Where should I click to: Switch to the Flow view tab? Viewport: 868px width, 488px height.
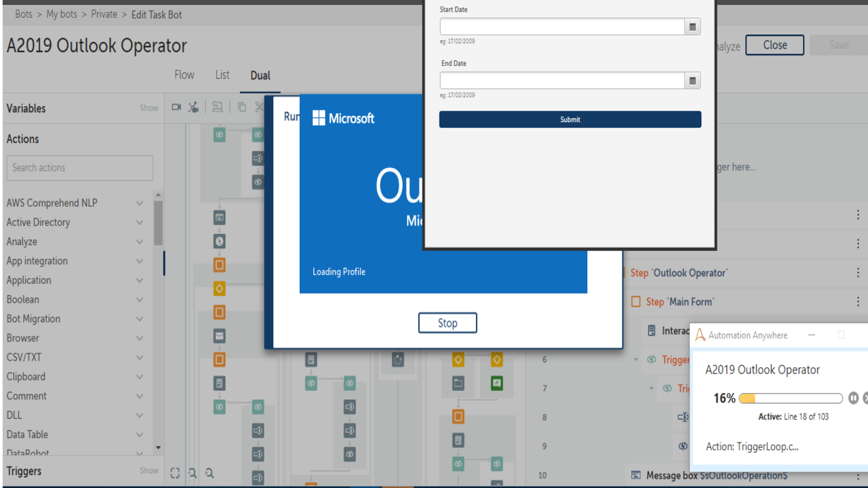point(184,75)
